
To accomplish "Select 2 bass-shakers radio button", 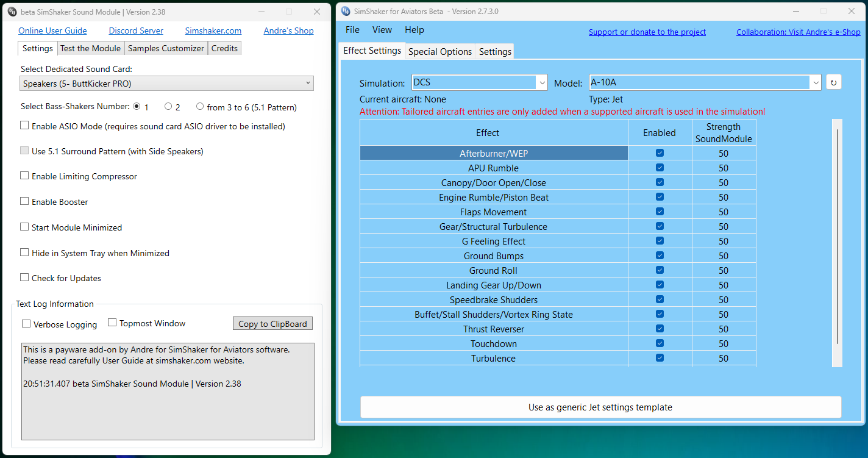I will [x=168, y=106].
